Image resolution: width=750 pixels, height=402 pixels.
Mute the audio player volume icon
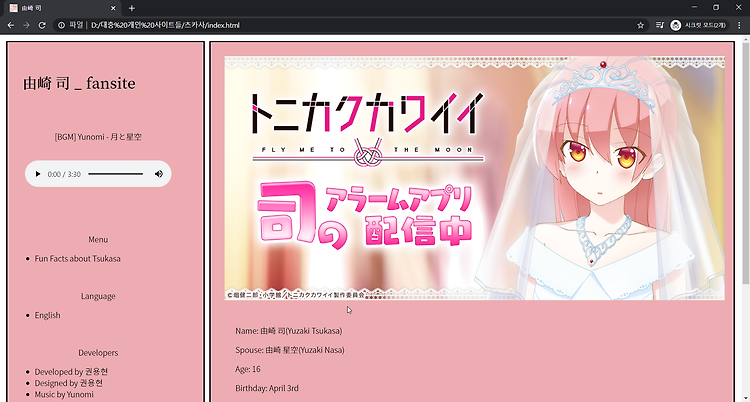coord(159,174)
